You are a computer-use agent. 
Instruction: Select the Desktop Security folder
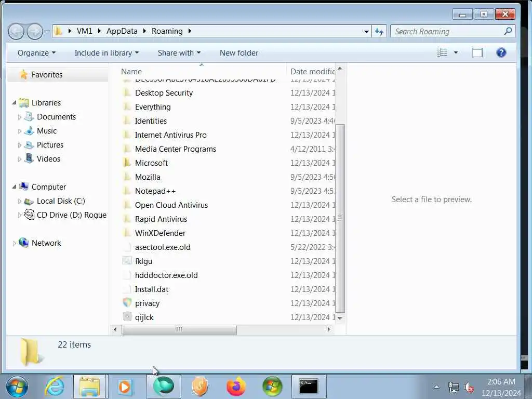coord(164,93)
